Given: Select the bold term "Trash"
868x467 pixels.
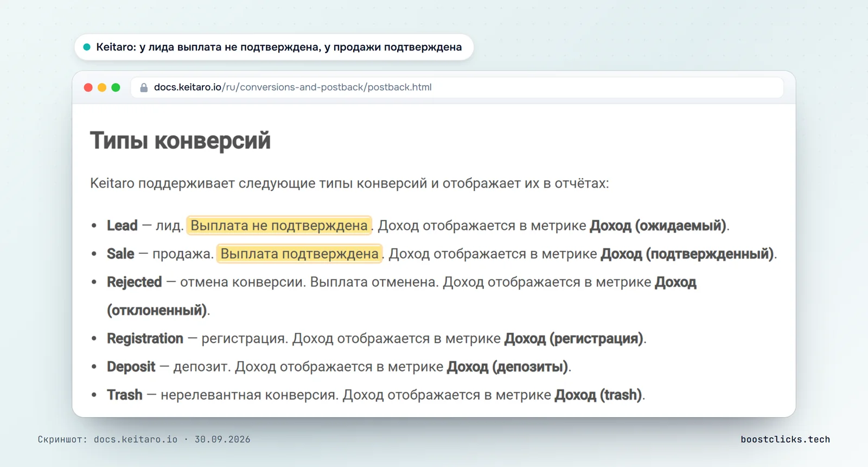Looking at the screenshot, I should pos(125,395).
